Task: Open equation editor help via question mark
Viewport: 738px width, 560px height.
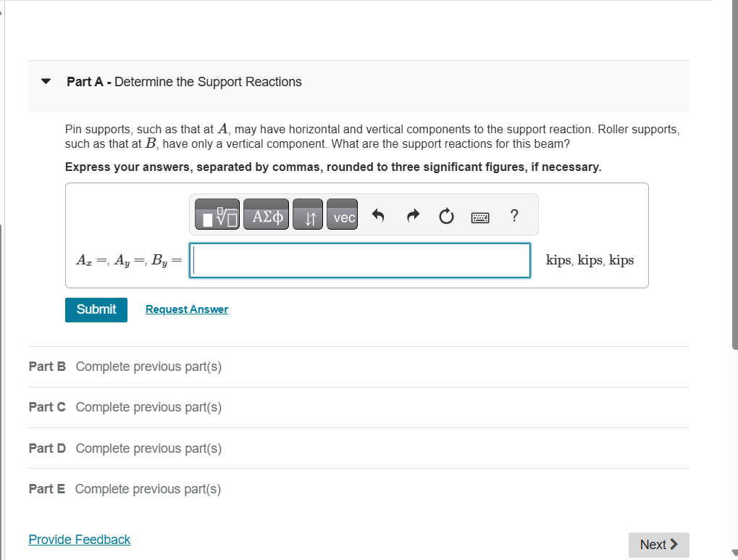Action: (x=513, y=215)
